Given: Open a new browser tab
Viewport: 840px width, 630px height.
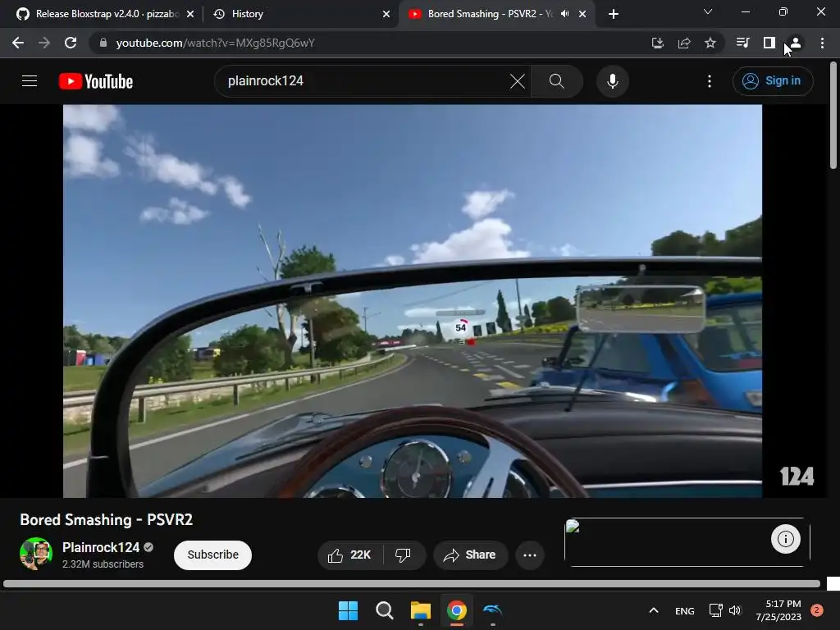Looking at the screenshot, I should (614, 14).
